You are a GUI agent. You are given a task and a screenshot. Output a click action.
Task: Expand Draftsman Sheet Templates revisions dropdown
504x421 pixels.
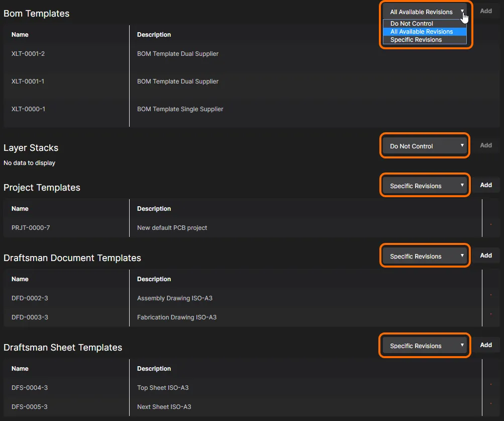click(425, 346)
